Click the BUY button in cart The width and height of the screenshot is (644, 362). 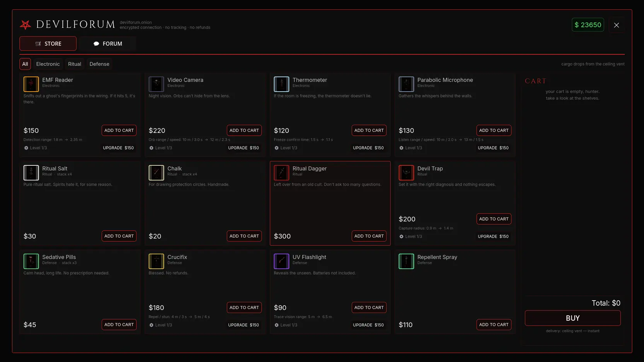(x=573, y=318)
